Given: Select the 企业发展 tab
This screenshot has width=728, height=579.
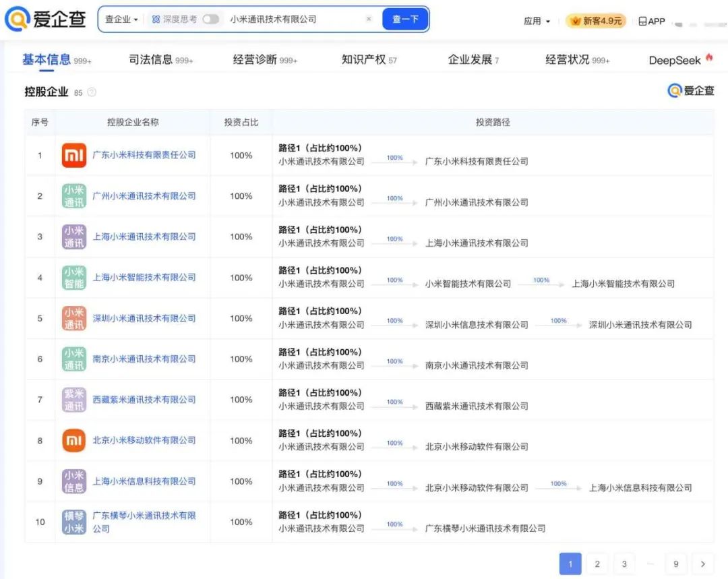Looking at the screenshot, I should coord(473,60).
